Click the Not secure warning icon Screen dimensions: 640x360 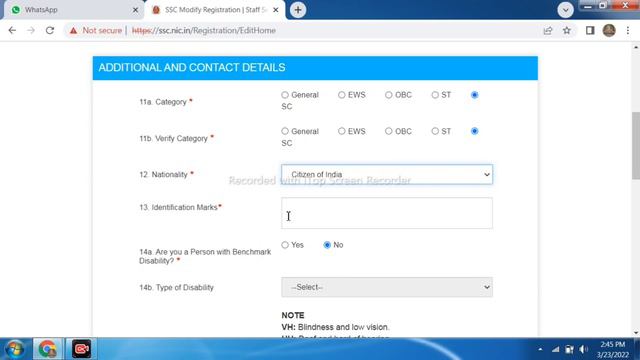click(x=73, y=31)
